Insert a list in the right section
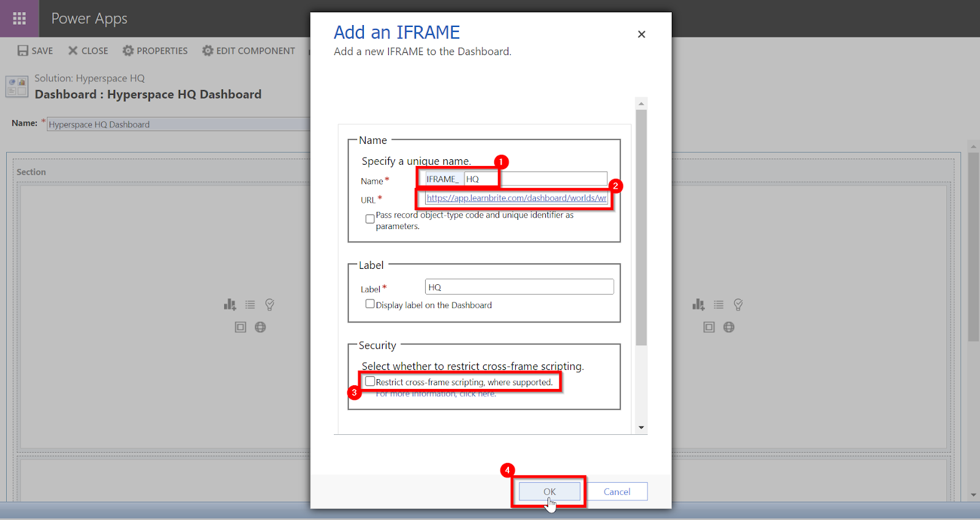Image resolution: width=980 pixels, height=520 pixels. click(x=718, y=304)
